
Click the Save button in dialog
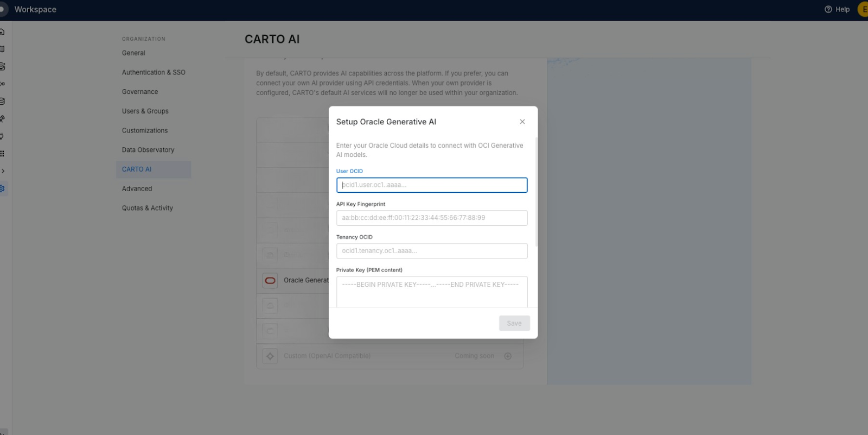click(514, 323)
